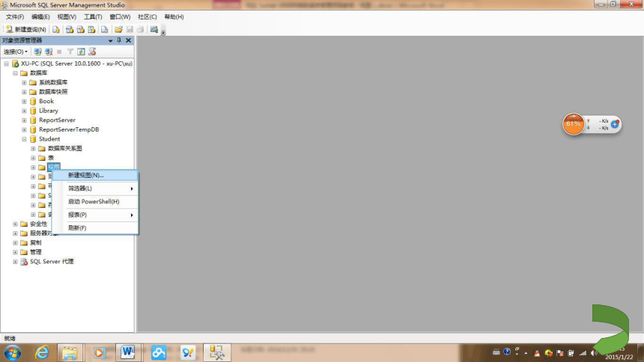This screenshot has height=362, width=644.
Task: Select the XU-PC server root item
Action: (x=76, y=64)
